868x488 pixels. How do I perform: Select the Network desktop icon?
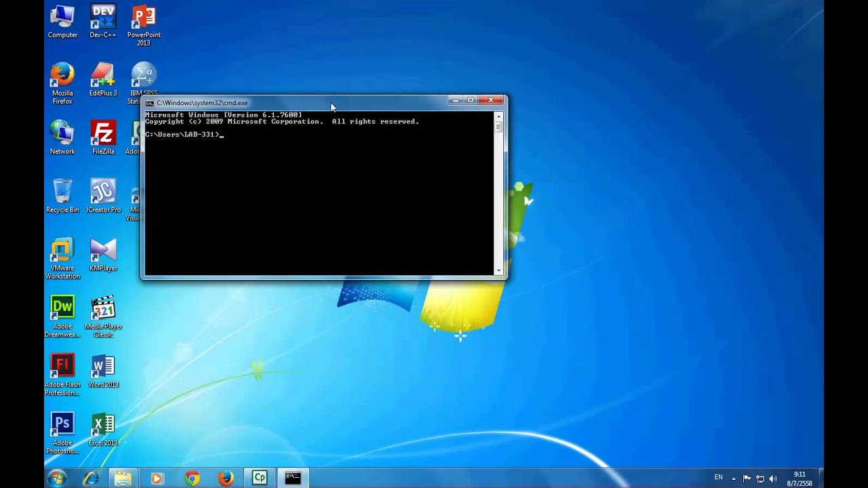tap(62, 138)
